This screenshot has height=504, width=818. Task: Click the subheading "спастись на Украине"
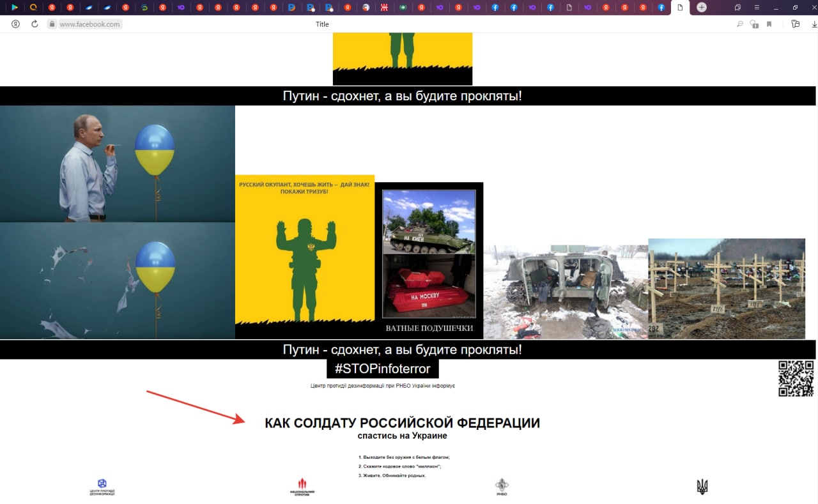tap(403, 436)
